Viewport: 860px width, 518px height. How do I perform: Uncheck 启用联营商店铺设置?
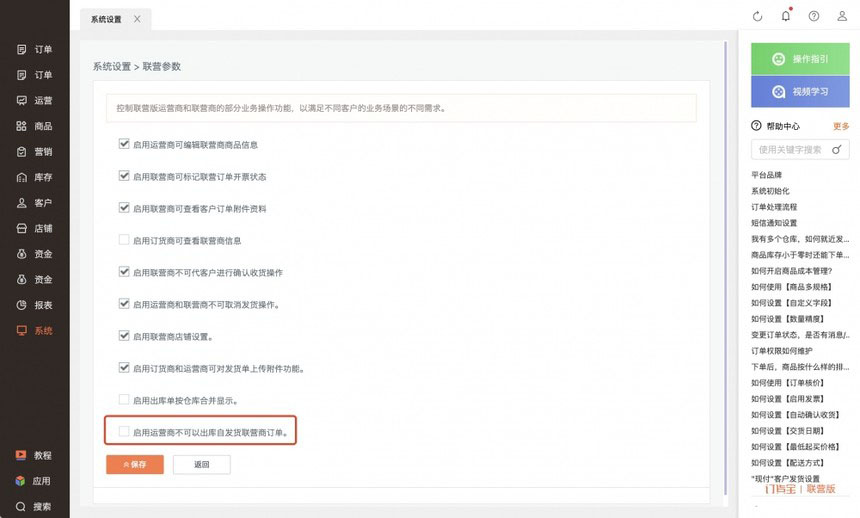pos(124,335)
